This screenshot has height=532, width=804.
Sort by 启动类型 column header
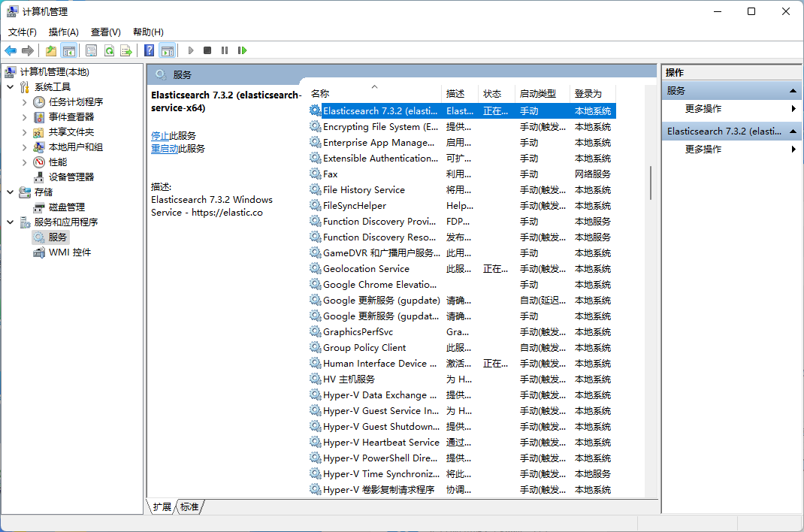coord(543,94)
